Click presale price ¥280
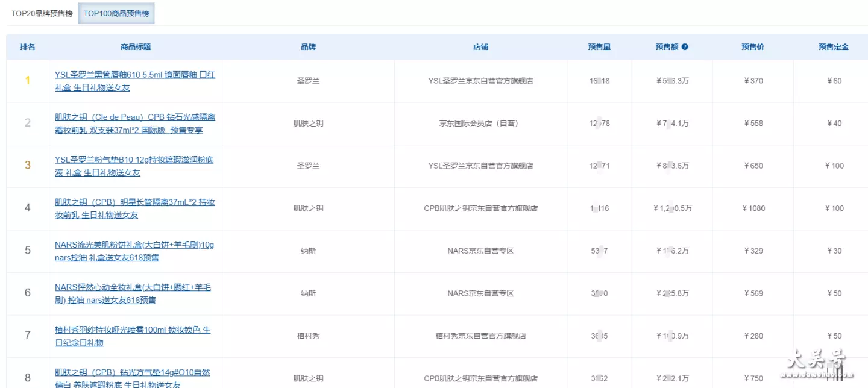 click(x=753, y=336)
